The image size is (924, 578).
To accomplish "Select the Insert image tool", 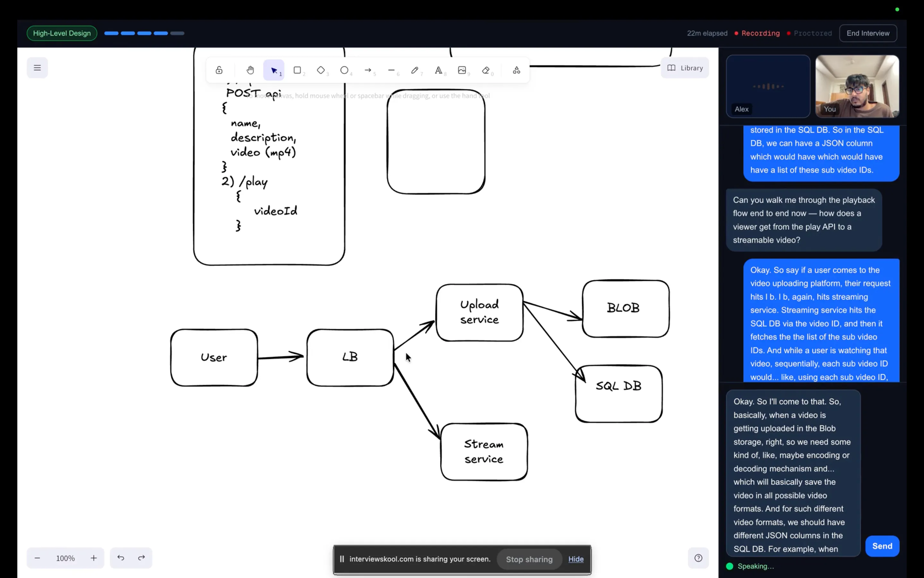I will tap(462, 70).
